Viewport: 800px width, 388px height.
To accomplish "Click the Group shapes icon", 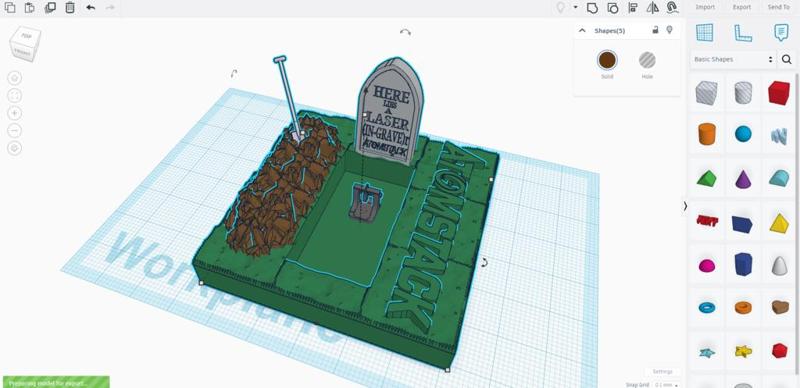I will [x=592, y=7].
